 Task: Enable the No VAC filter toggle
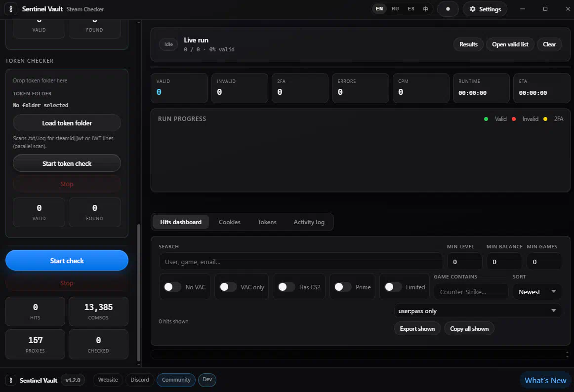pyautogui.click(x=172, y=287)
